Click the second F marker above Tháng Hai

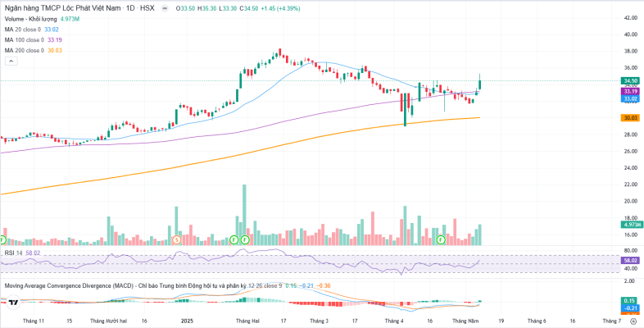(x=245, y=239)
